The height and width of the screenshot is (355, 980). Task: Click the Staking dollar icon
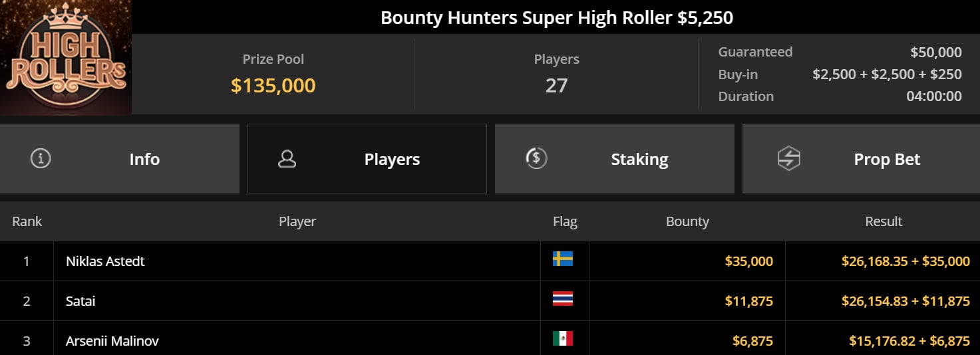(536, 159)
